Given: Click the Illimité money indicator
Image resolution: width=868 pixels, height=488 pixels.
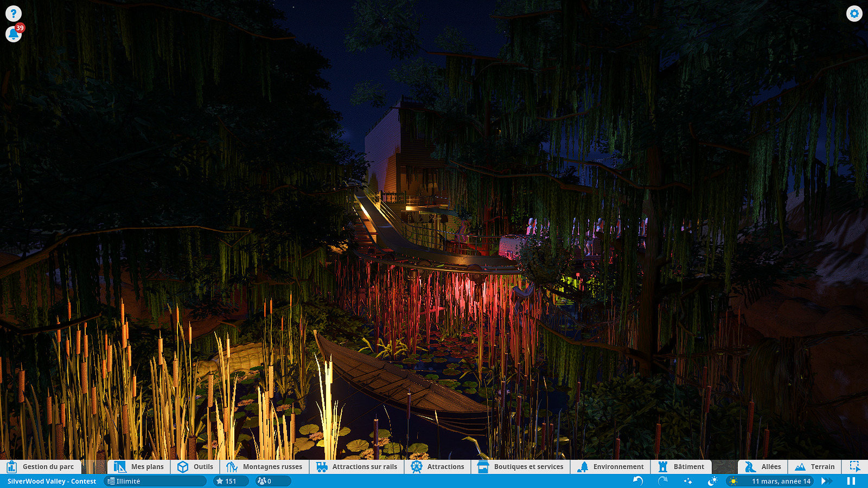Looking at the screenshot, I should tap(155, 481).
